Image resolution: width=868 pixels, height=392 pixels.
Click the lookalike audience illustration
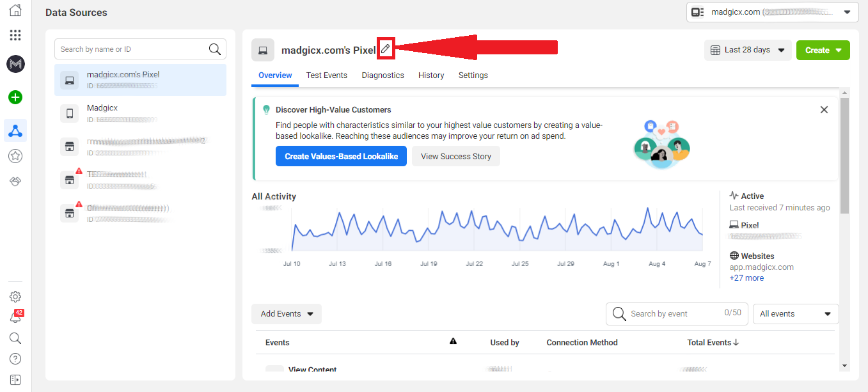pyautogui.click(x=662, y=145)
